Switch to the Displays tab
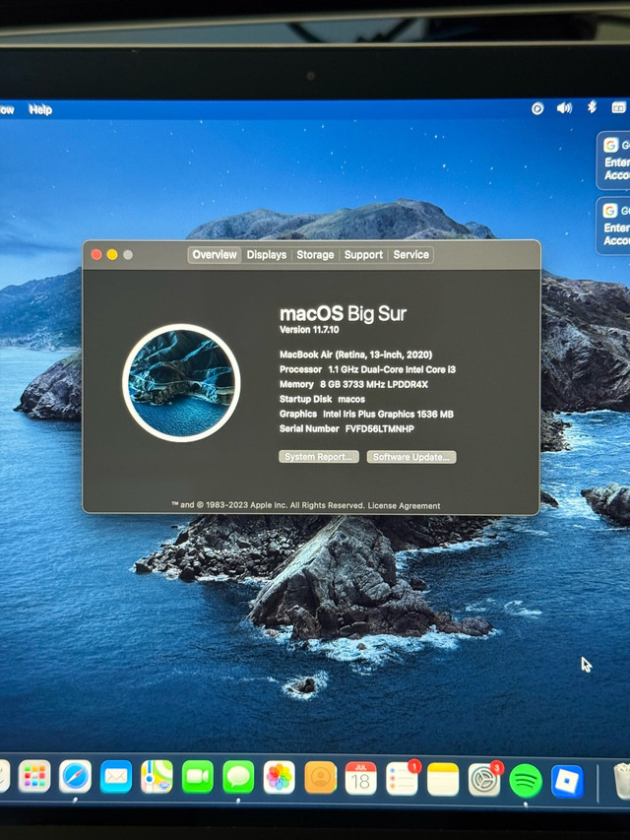 coord(267,255)
